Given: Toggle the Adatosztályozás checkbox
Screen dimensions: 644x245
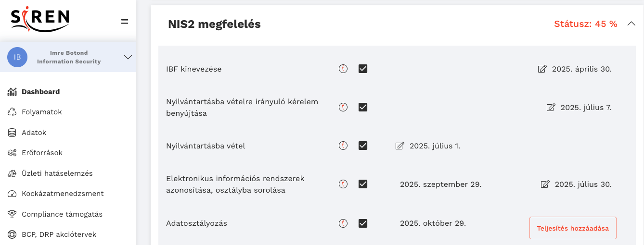Looking at the screenshot, I should tap(363, 223).
